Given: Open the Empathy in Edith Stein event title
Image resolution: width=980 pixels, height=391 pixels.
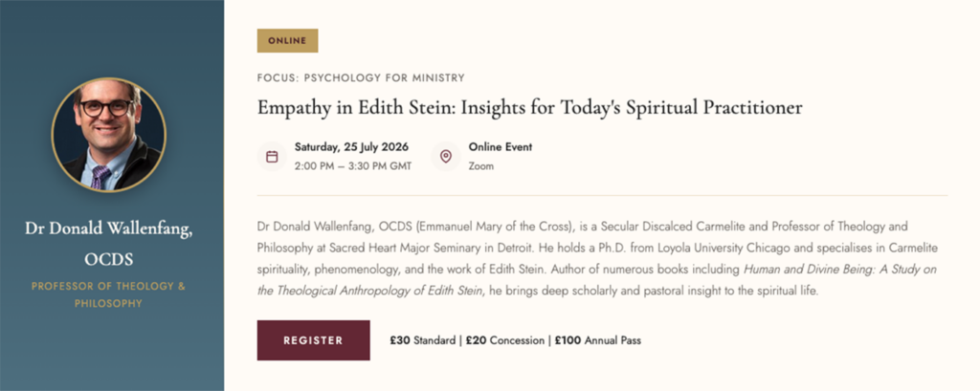Looking at the screenshot, I should coord(529,107).
